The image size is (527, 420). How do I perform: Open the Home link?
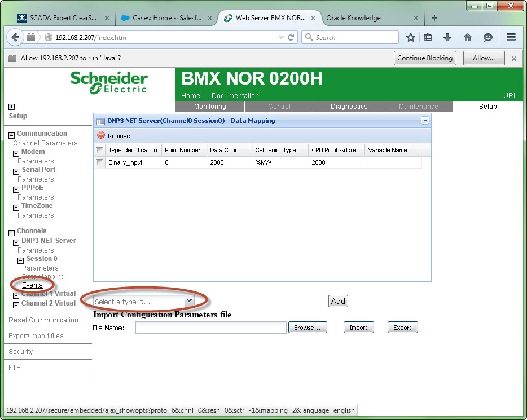click(x=191, y=96)
